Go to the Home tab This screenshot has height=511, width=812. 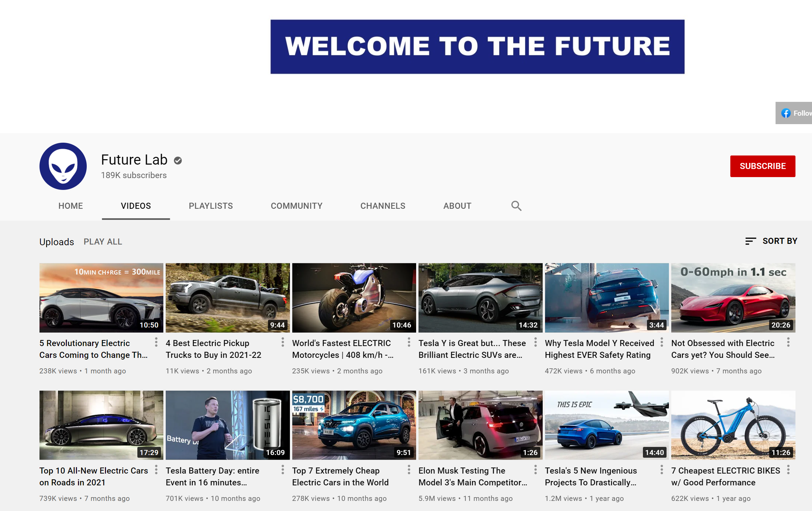pyautogui.click(x=71, y=206)
